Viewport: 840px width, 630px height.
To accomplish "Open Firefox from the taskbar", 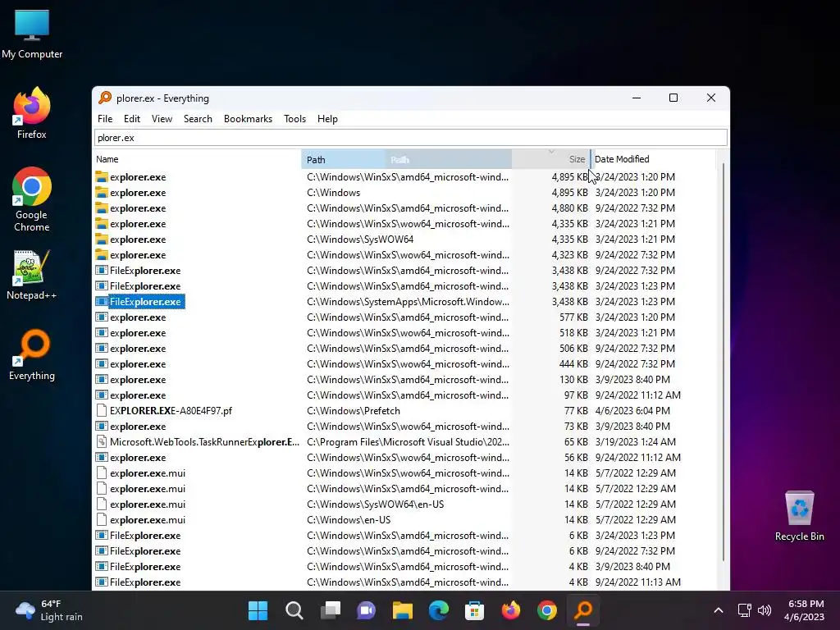I will 510,610.
